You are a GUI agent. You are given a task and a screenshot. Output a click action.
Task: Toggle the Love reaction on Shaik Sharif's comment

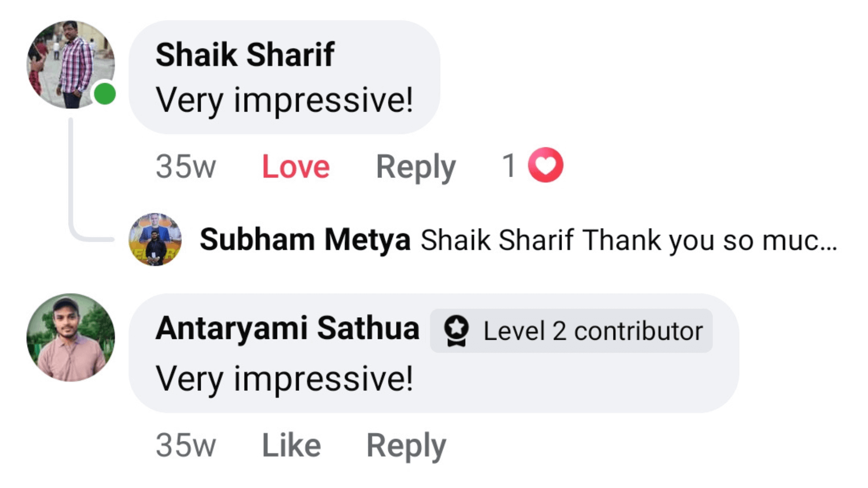click(296, 166)
